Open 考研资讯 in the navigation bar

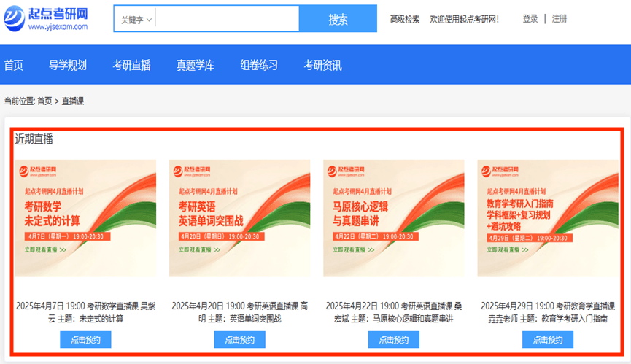(x=322, y=65)
